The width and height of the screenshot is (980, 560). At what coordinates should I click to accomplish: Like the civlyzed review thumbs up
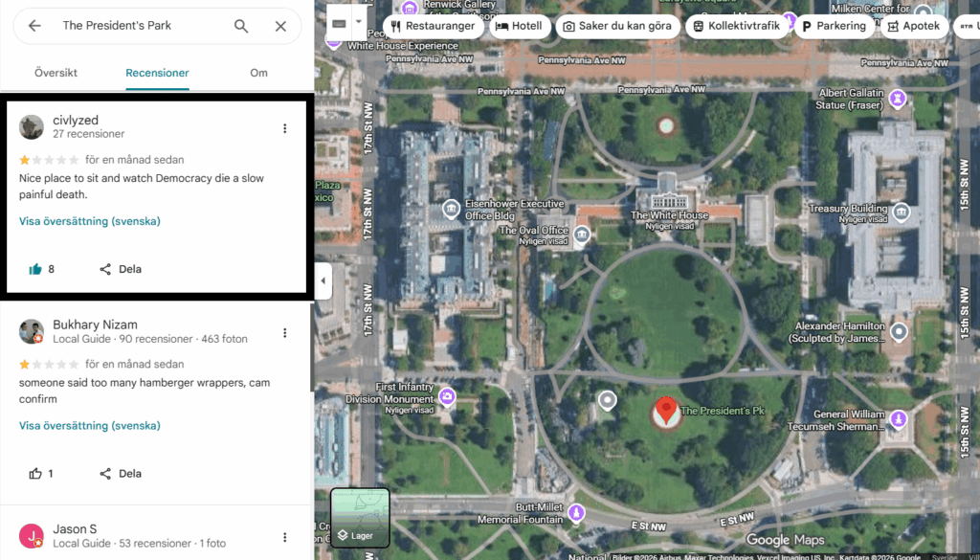pyautogui.click(x=35, y=269)
